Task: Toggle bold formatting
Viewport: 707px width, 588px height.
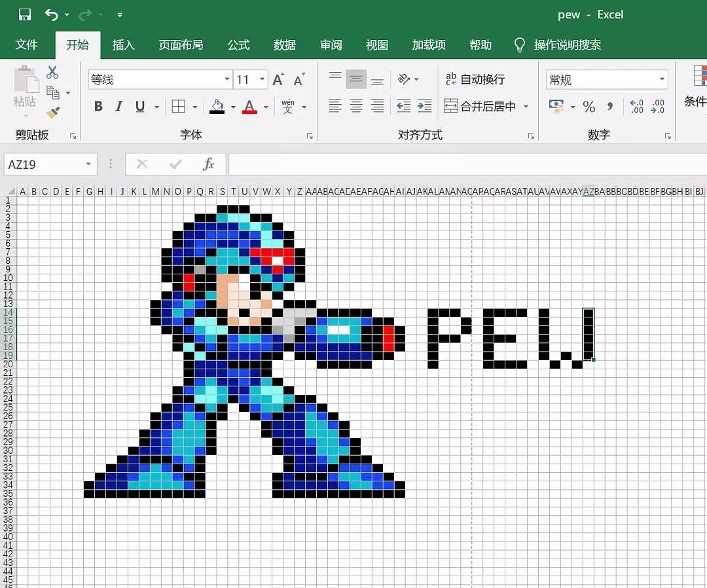Action: click(x=98, y=107)
